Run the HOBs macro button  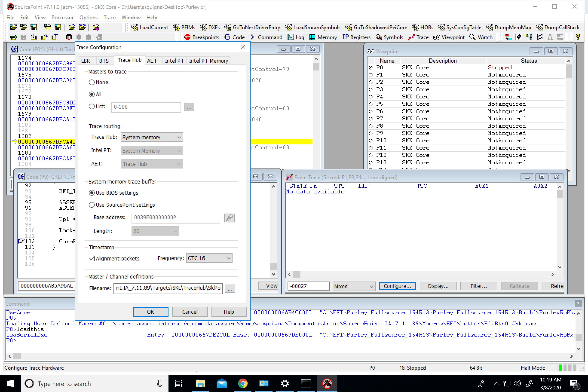423,27
